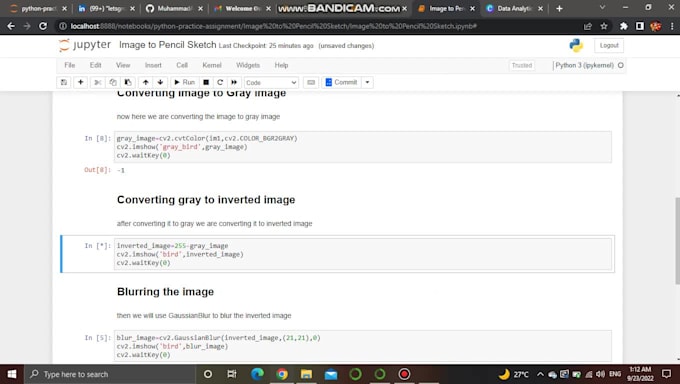This screenshot has height=384, width=680.
Task: Click into the gray_image cvtColor code cell
Action: click(363, 147)
